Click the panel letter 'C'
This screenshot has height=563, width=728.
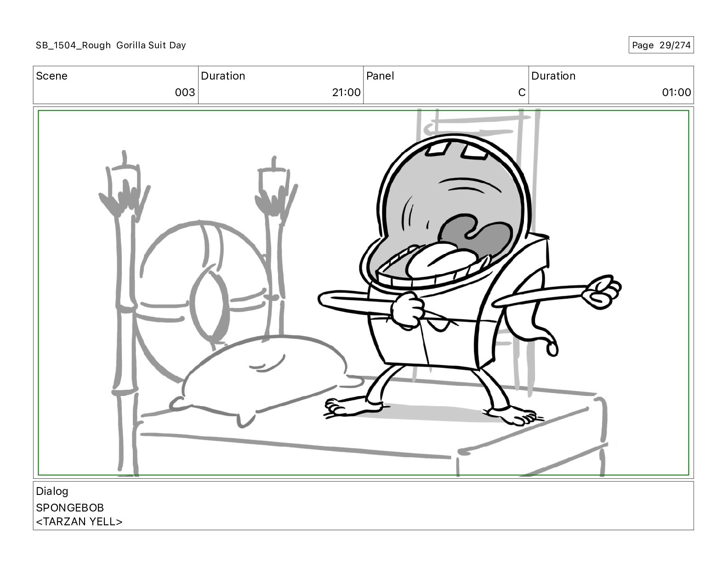[x=522, y=92]
